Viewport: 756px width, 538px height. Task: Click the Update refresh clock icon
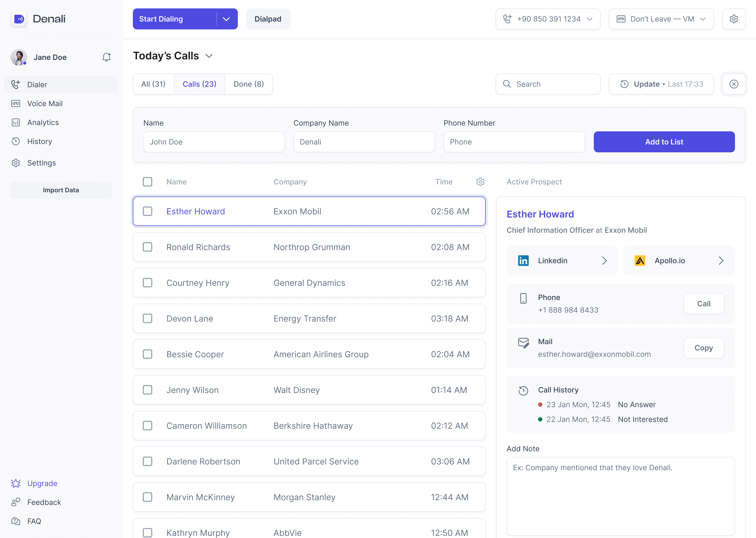pyautogui.click(x=624, y=84)
